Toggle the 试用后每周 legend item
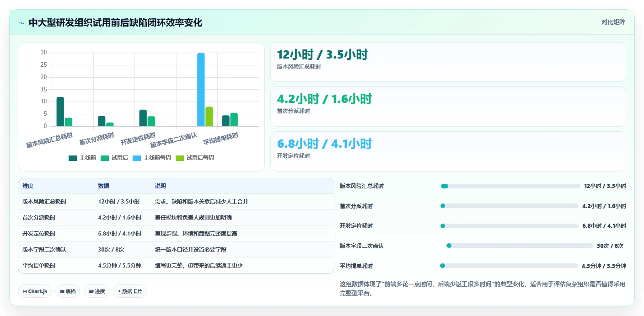 pos(195,158)
